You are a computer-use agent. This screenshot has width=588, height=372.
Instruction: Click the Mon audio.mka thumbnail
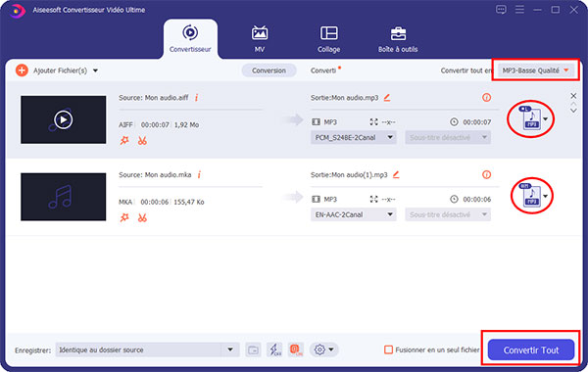63,197
